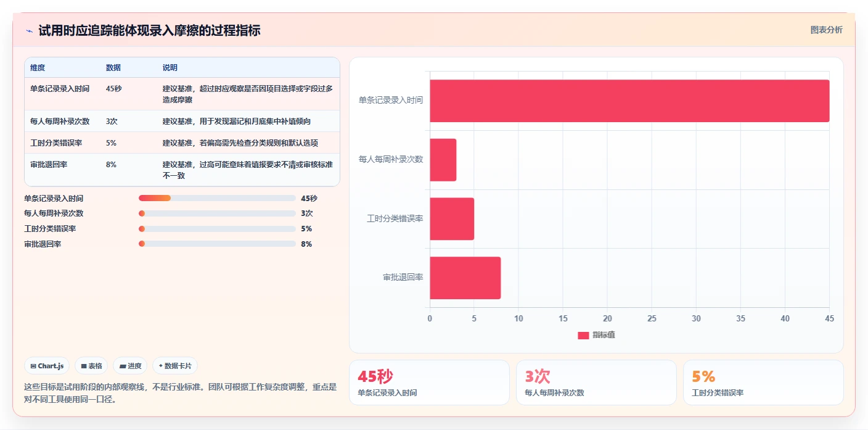
Task: Click the description about 审核标准不一致
Action: (x=248, y=170)
